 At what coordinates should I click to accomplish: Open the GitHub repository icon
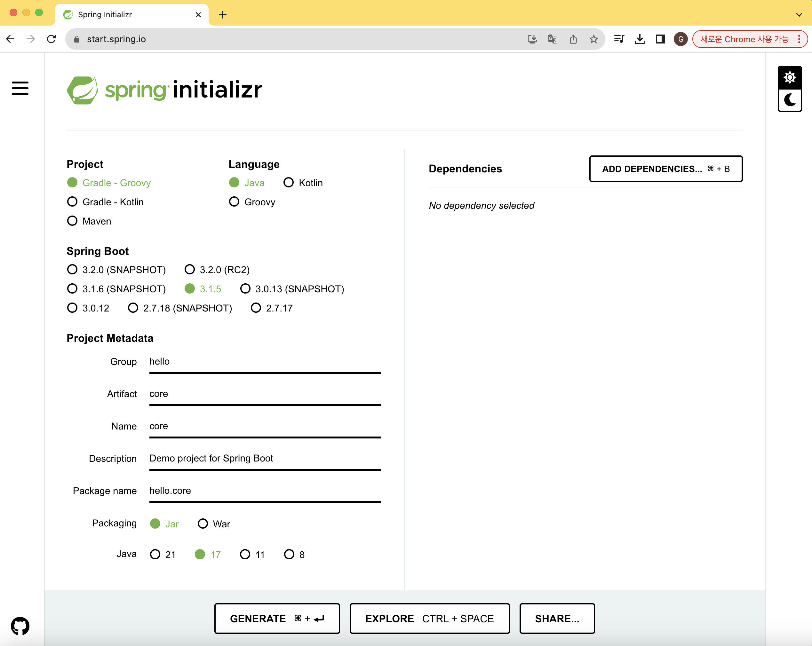click(20, 626)
